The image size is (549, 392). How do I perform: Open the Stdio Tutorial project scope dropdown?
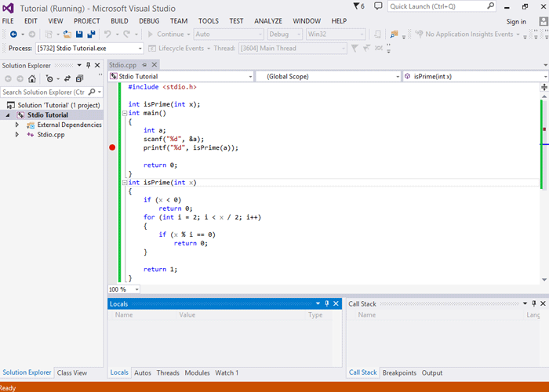251,76
